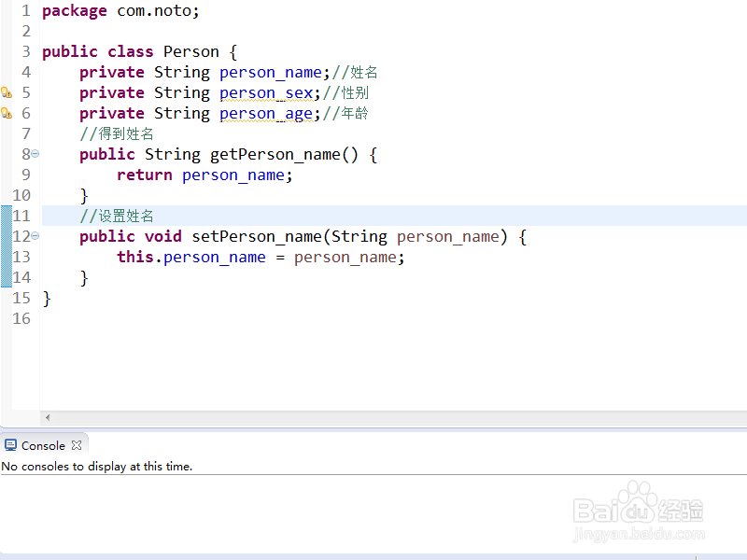Click the comment '//性别' on line 5
The image size is (747, 560).
345,92
